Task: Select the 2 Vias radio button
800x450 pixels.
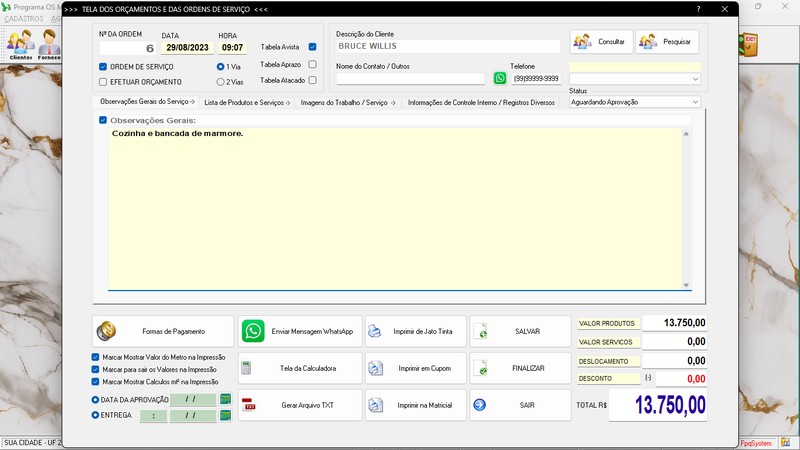Action: point(221,81)
